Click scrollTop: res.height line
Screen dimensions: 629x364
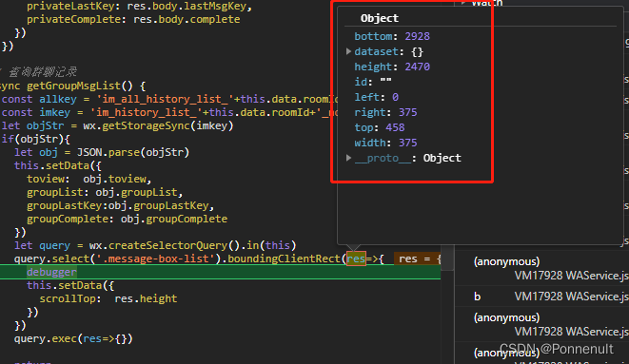pos(108,298)
